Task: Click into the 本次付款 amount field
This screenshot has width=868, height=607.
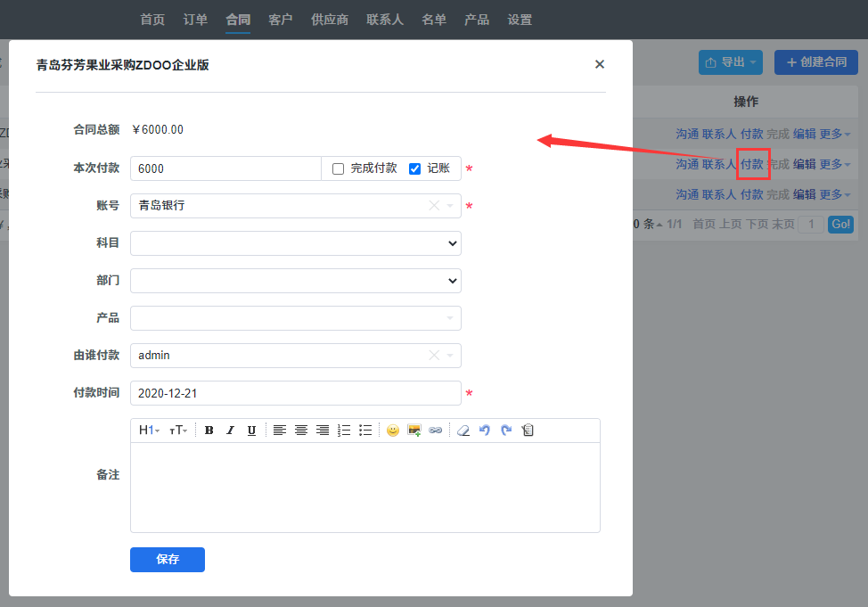Action: tap(225, 169)
